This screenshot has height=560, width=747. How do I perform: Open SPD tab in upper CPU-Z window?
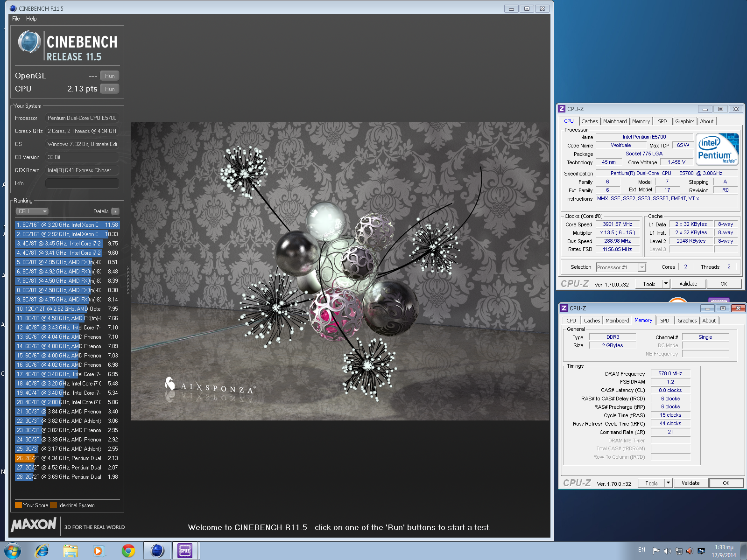(x=662, y=121)
